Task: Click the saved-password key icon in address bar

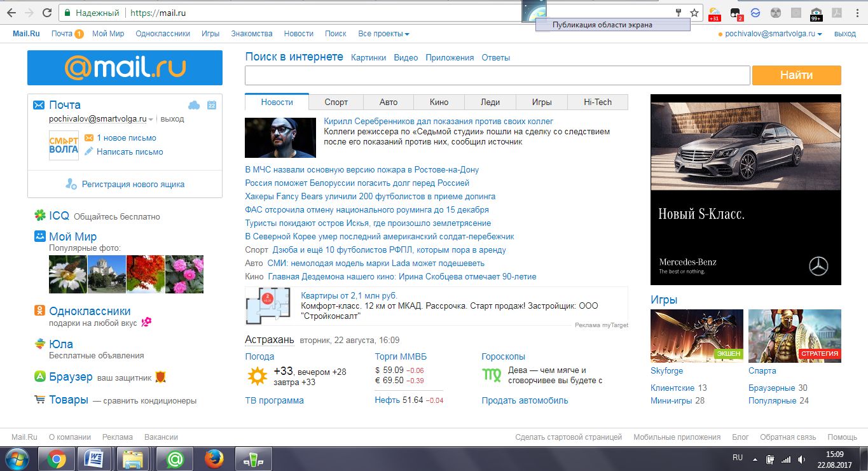Action: click(679, 13)
